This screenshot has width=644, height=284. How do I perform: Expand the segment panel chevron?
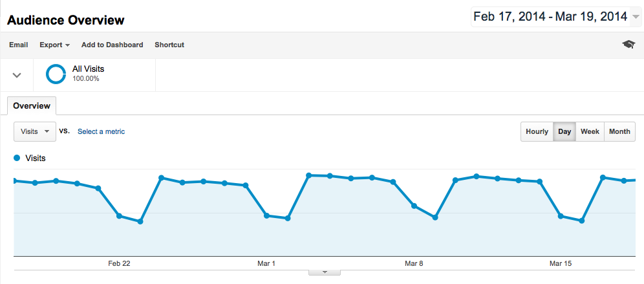click(17, 75)
